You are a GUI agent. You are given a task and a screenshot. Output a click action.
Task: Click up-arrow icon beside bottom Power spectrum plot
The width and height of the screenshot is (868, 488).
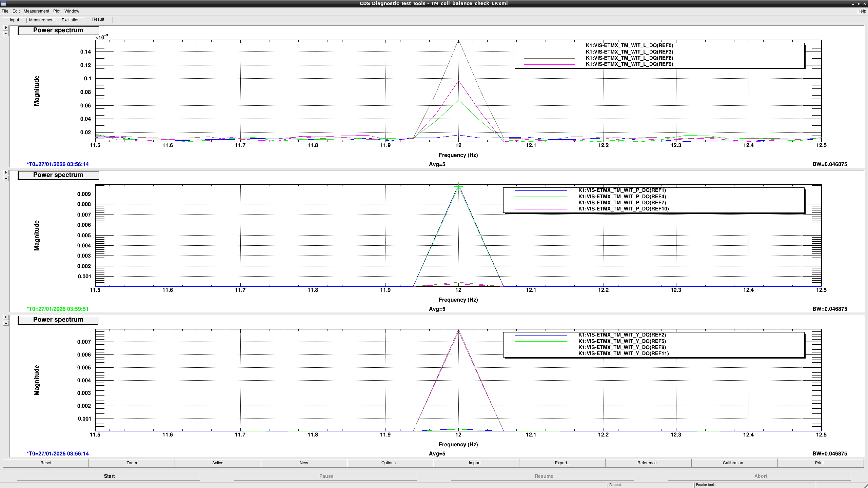(x=6, y=323)
